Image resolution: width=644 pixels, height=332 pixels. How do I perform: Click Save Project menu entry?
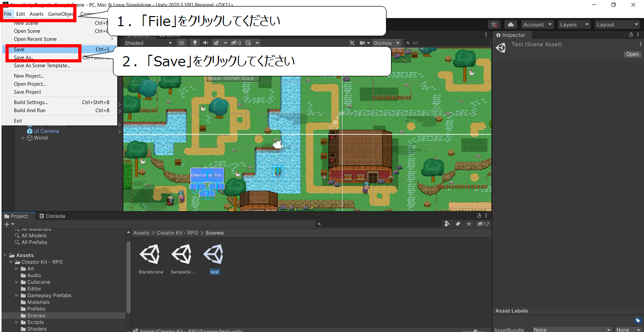point(59,92)
